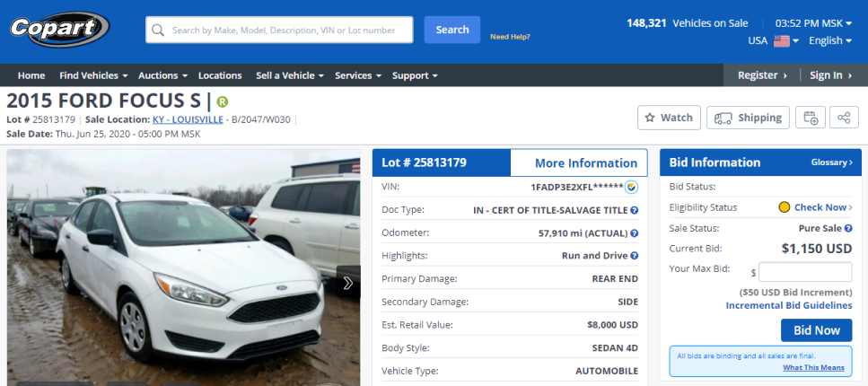Expand the Find Vehicles menu
The image size is (868, 386).
point(93,75)
